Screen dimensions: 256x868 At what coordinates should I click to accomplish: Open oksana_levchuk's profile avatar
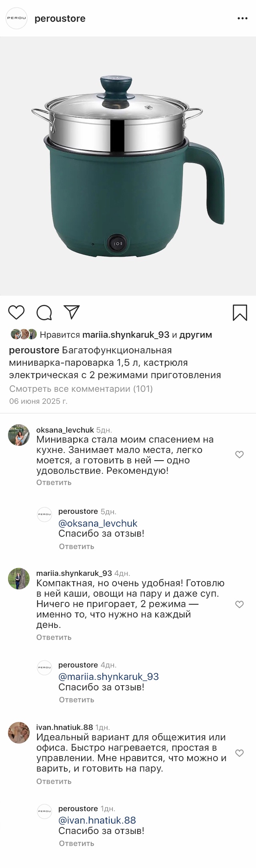(x=19, y=435)
